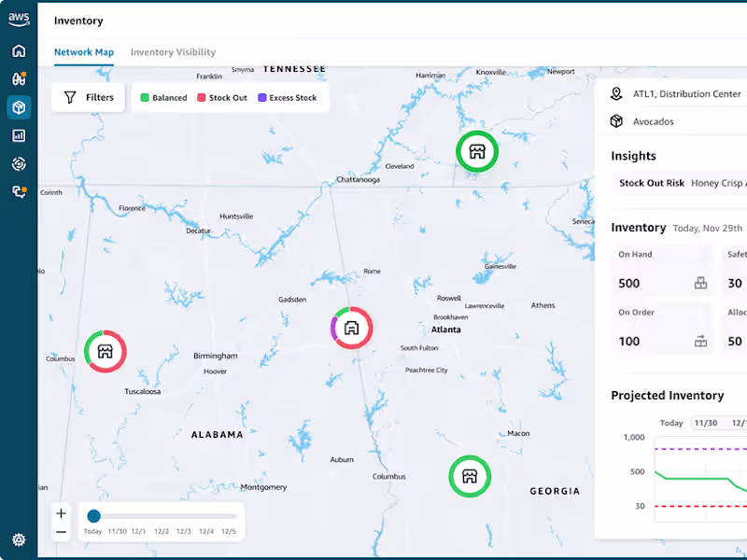The image size is (747, 560).
Task: Click the 12/2 timeline date marker
Action: coord(162,531)
